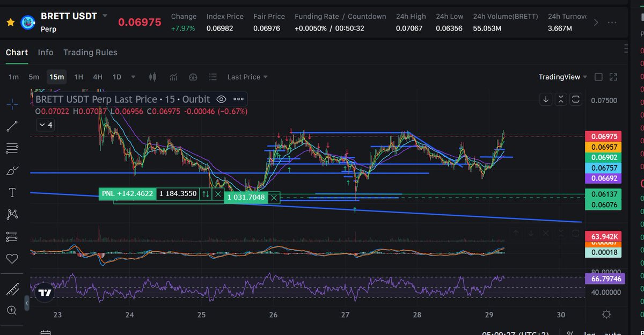
Task: Click the RSI value 66.79746 label
Action: click(x=604, y=279)
